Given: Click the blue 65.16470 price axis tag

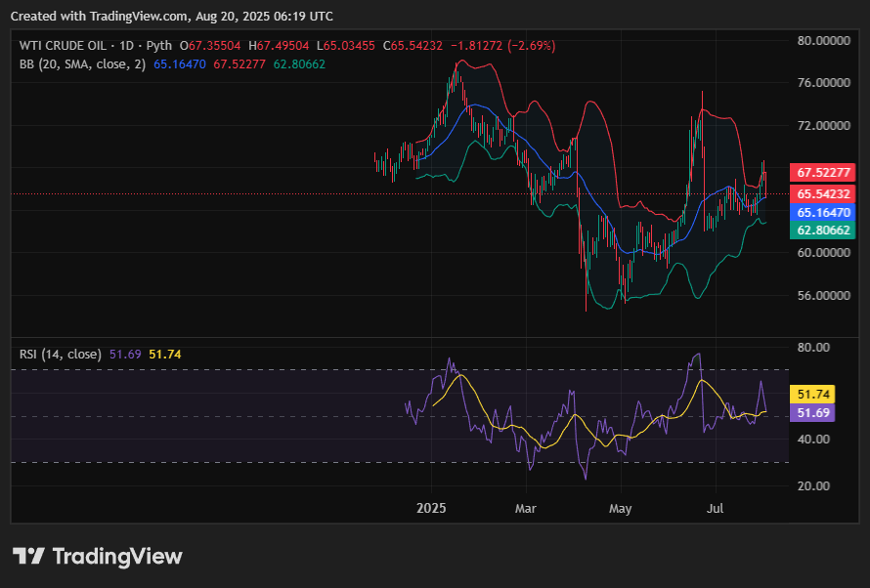Looking at the screenshot, I should (x=823, y=213).
